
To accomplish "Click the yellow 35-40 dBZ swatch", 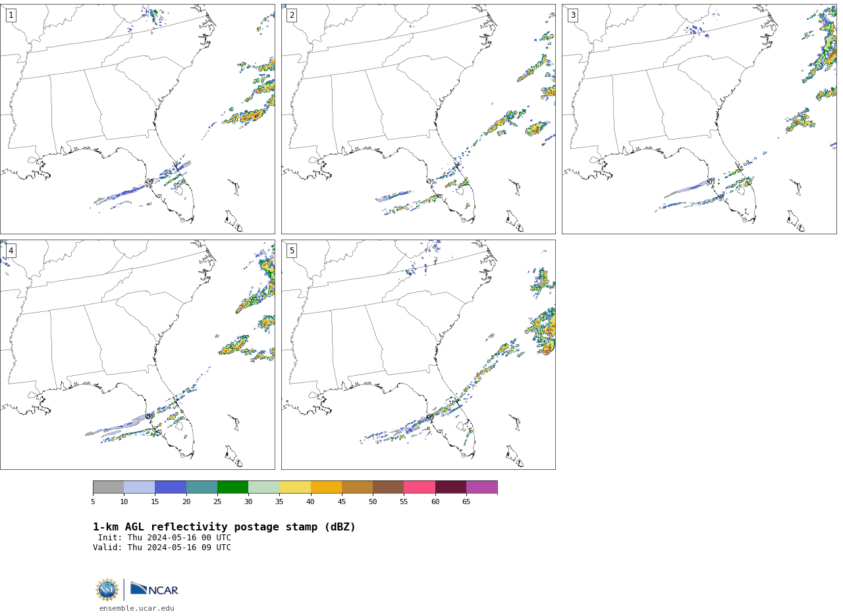I will [295, 487].
